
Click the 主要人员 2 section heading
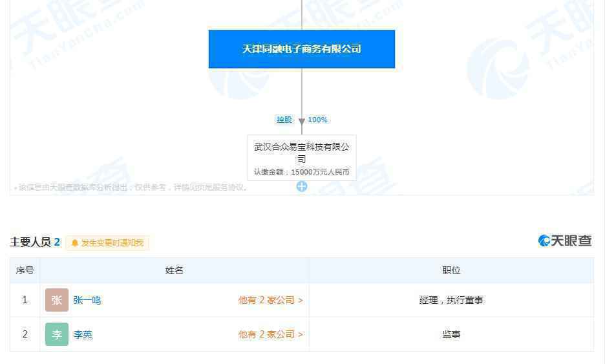click(x=35, y=242)
